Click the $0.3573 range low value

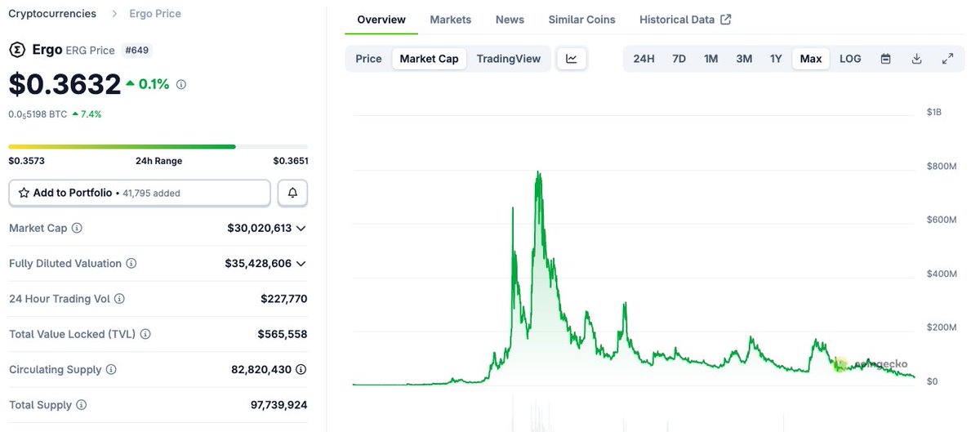(x=26, y=161)
